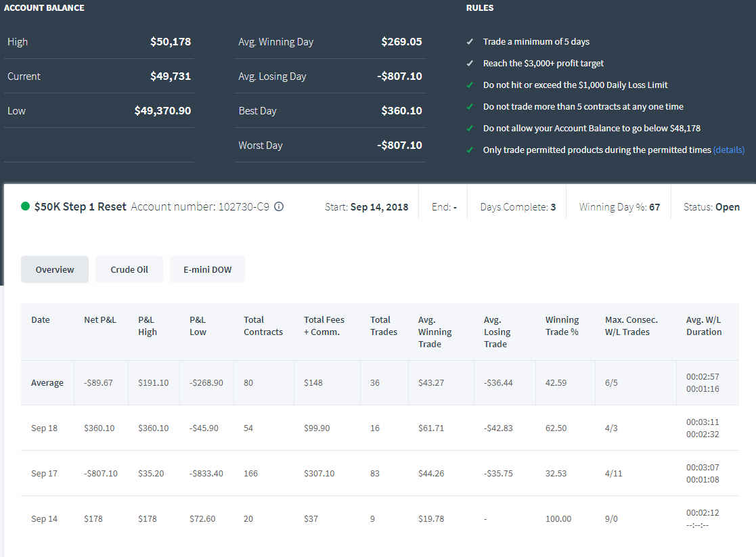Select the E-mini DOW tab

coord(207,269)
